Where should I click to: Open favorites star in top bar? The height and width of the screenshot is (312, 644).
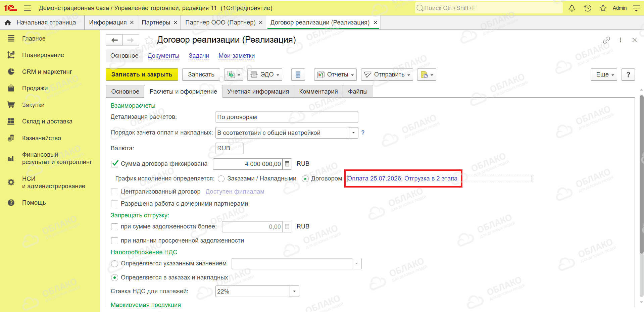tap(603, 8)
